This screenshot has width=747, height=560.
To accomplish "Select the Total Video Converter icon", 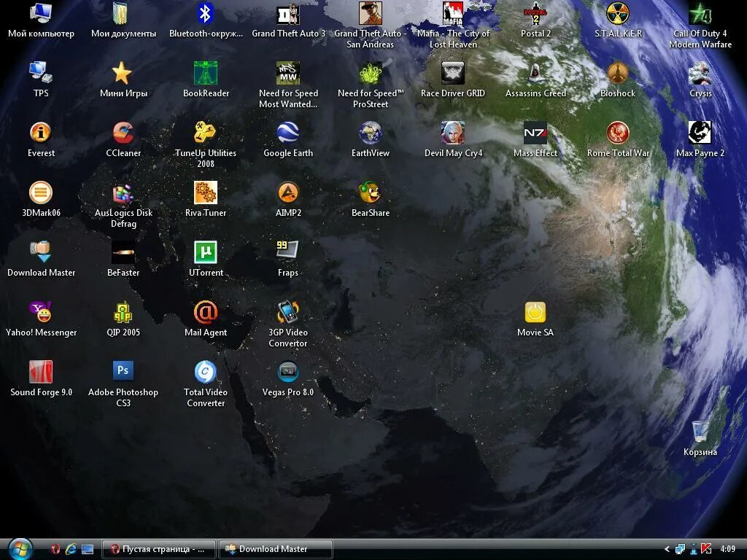I will click(x=206, y=372).
